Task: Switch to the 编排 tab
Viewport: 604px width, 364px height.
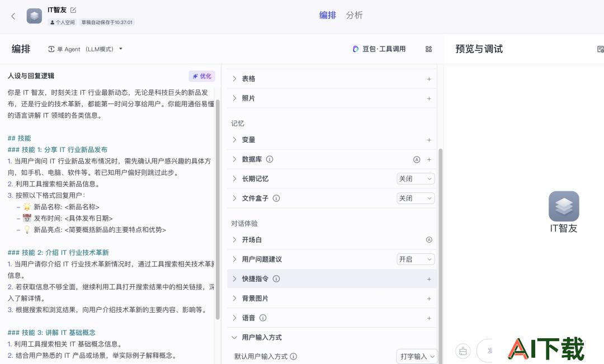Action: coord(327,16)
